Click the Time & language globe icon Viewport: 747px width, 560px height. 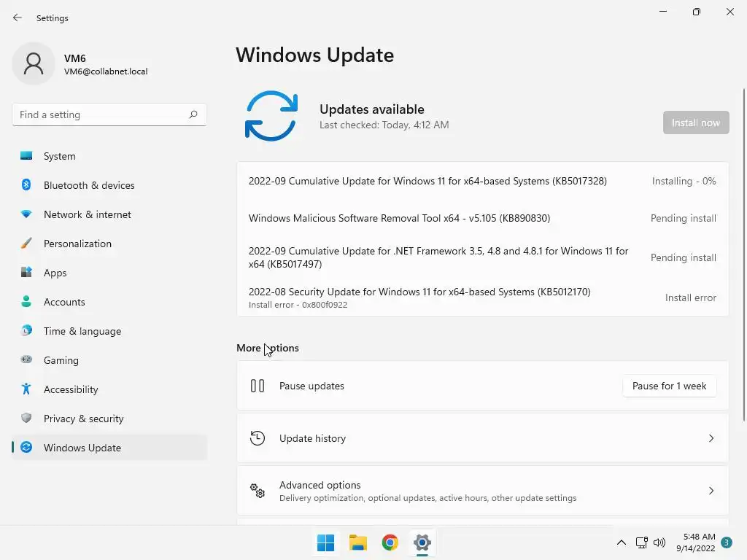coord(26,330)
